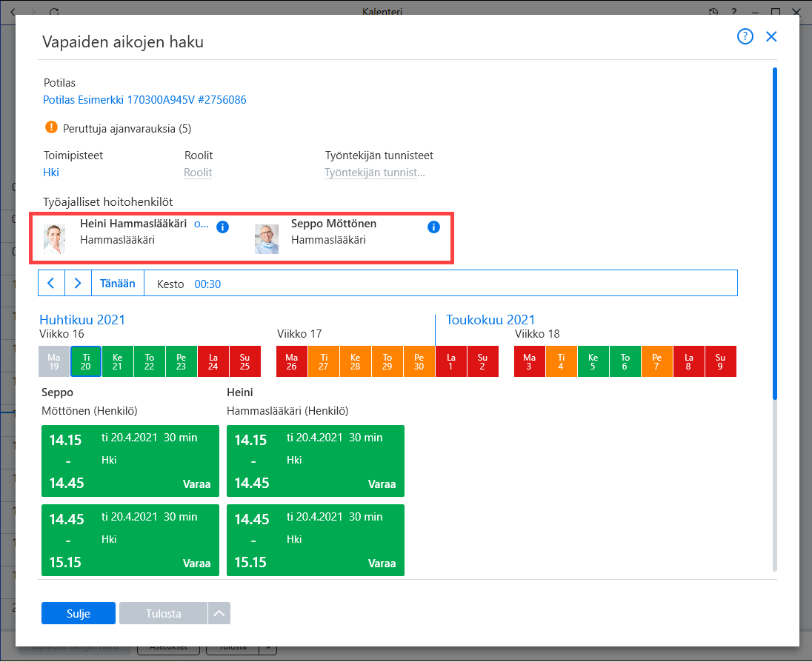Click the Sulje button
Screen dimensions: 812x662
79,613
